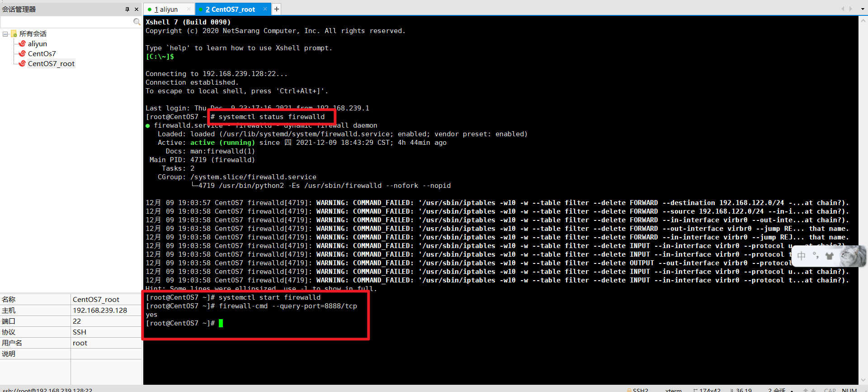Click the ssh://root@192.168.239.128:22 status text
Viewport: 868px width, 392px height.
[47, 390]
